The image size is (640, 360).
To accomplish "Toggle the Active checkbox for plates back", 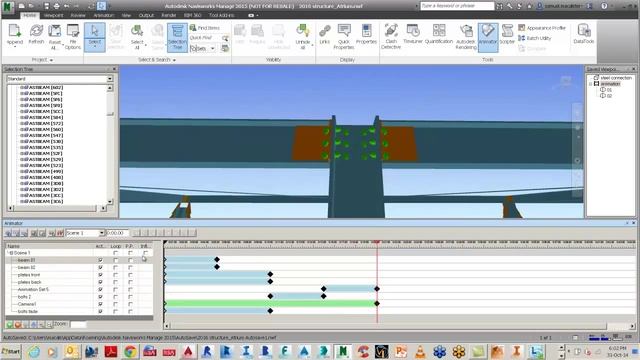I will [x=100, y=282].
